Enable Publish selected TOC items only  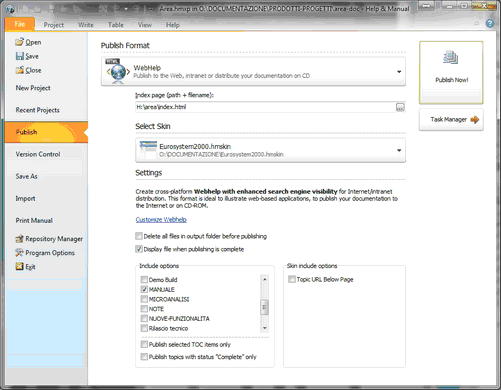pos(144,344)
